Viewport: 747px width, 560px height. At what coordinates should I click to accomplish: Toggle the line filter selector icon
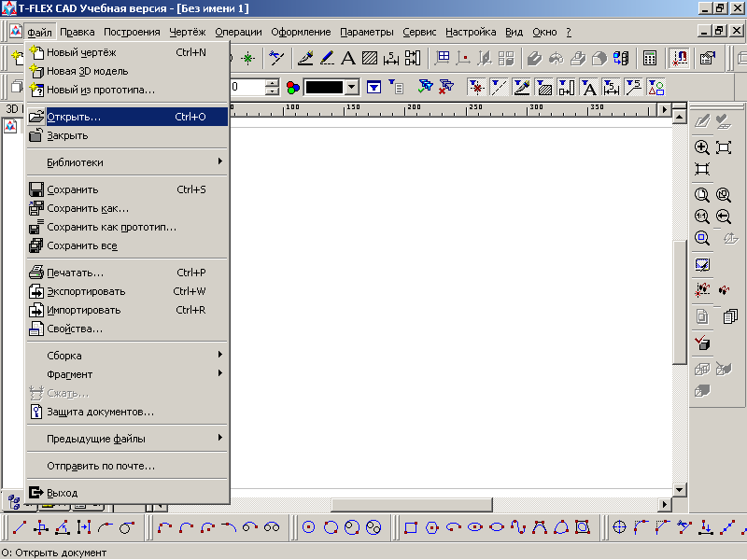499,88
